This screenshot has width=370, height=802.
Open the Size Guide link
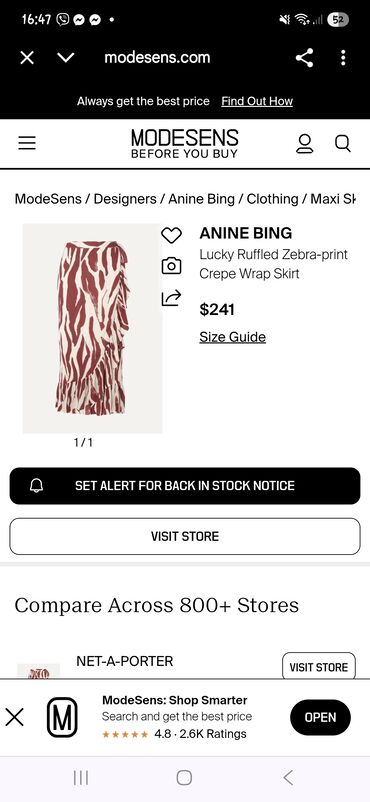pyautogui.click(x=232, y=337)
